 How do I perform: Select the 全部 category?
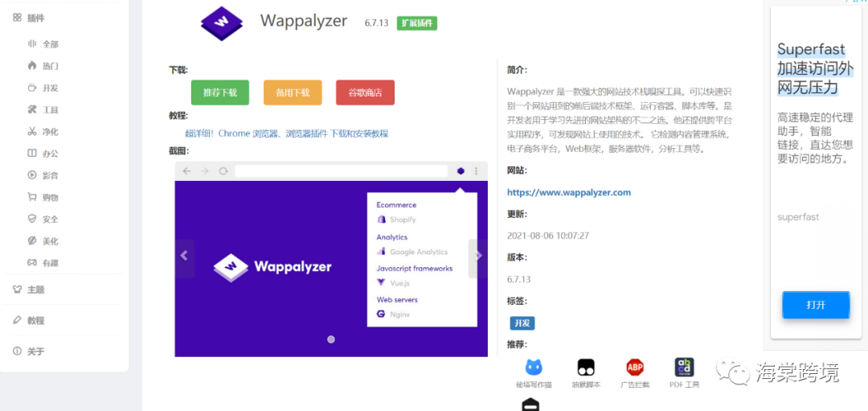43,44
